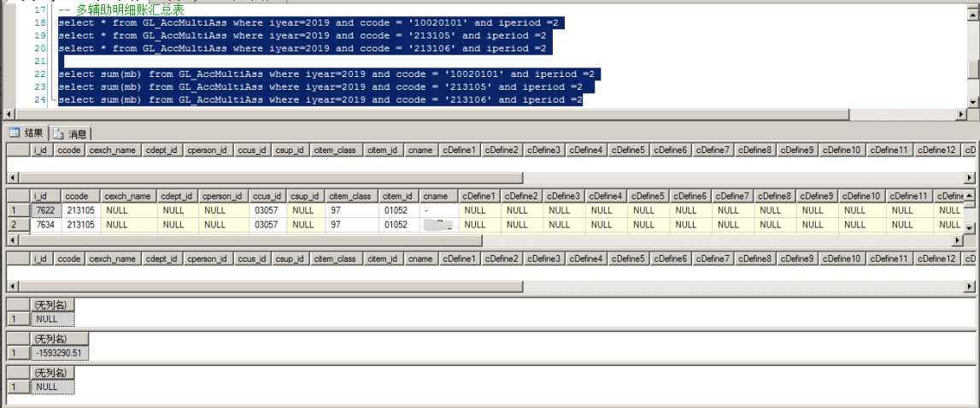Click the 213105 rows grid horizontal scrollbar right arrow

point(958,240)
